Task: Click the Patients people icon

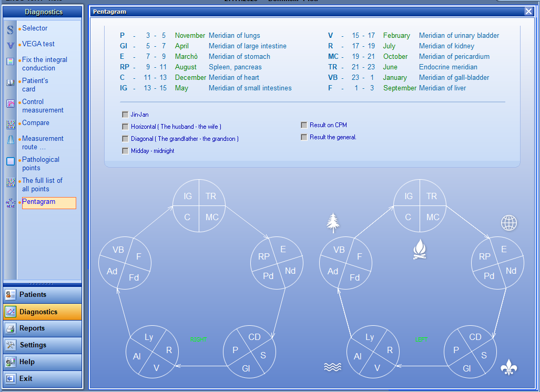Action: point(11,295)
